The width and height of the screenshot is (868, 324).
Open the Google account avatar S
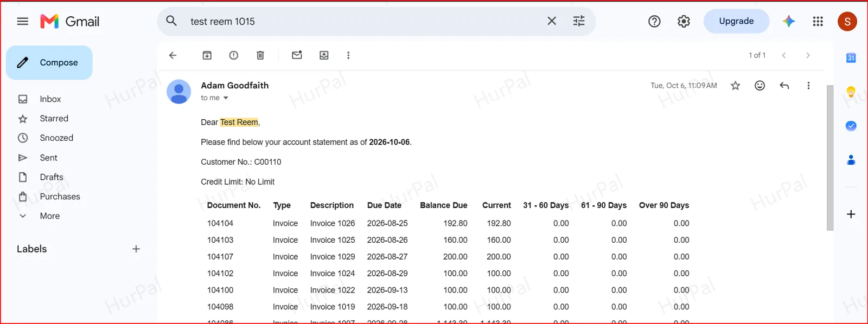point(847,22)
